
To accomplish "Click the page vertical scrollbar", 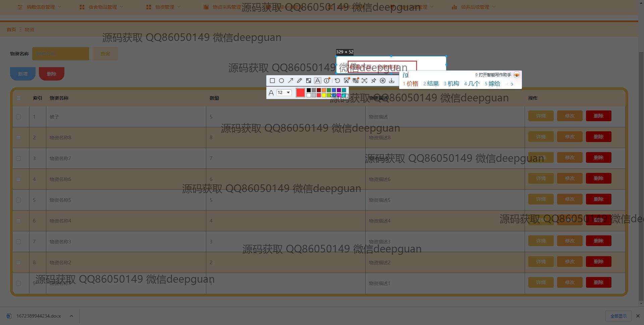I will 641,176.
